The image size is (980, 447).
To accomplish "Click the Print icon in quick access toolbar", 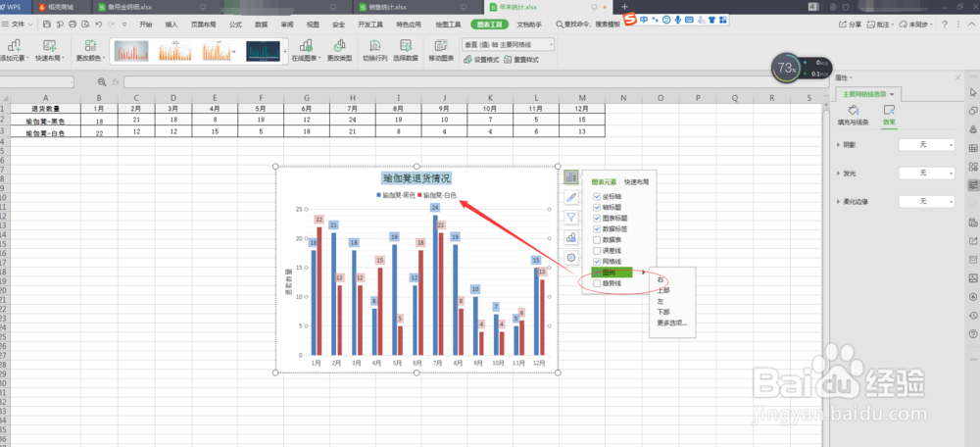I will click(72, 25).
